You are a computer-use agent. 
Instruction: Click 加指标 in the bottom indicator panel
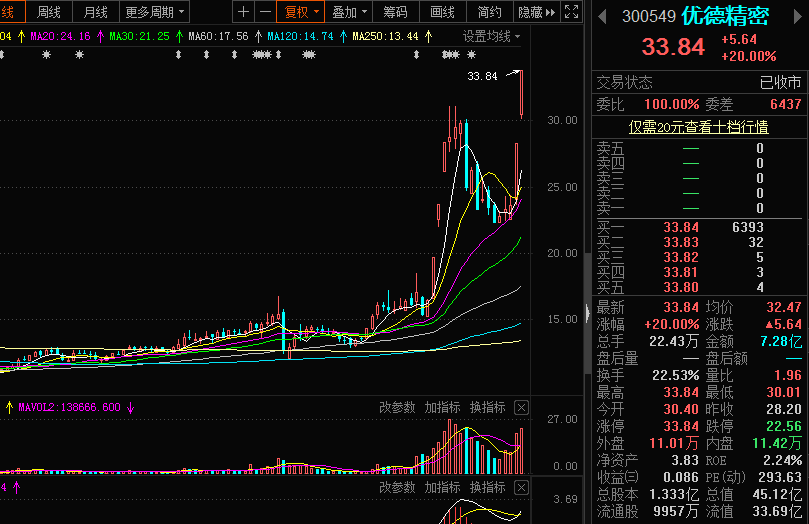point(442,487)
